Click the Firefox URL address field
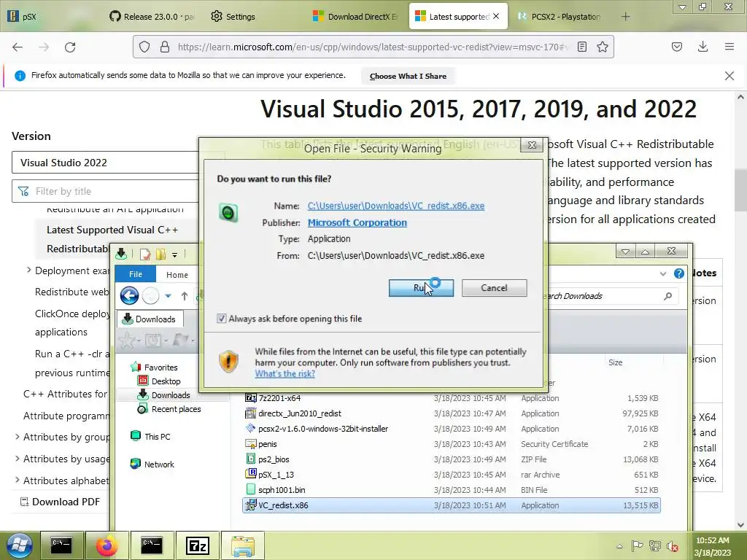 point(373,47)
